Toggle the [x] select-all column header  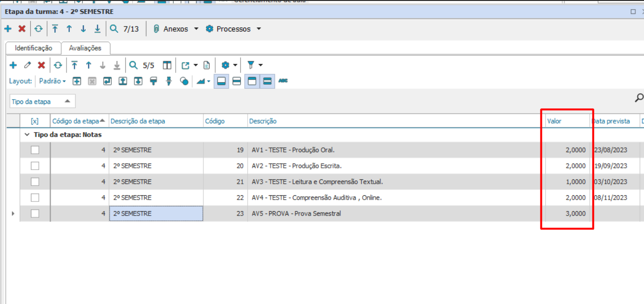35,121
